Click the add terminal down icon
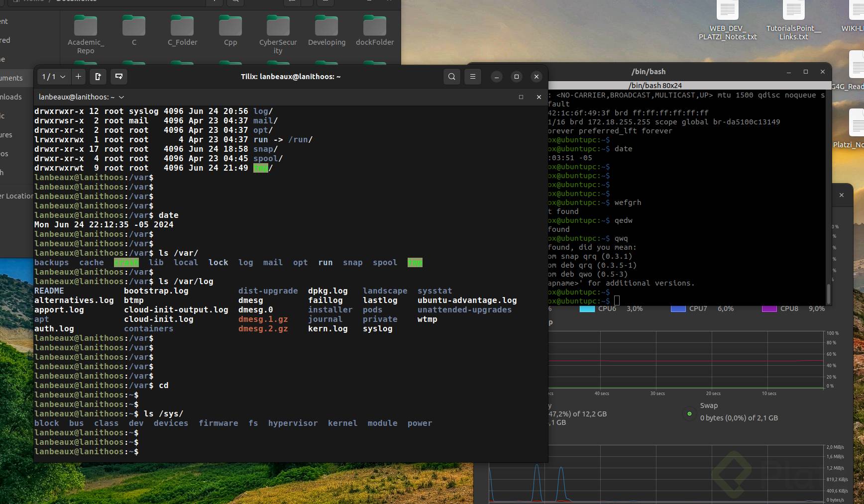864x504 pixels. 119,77
